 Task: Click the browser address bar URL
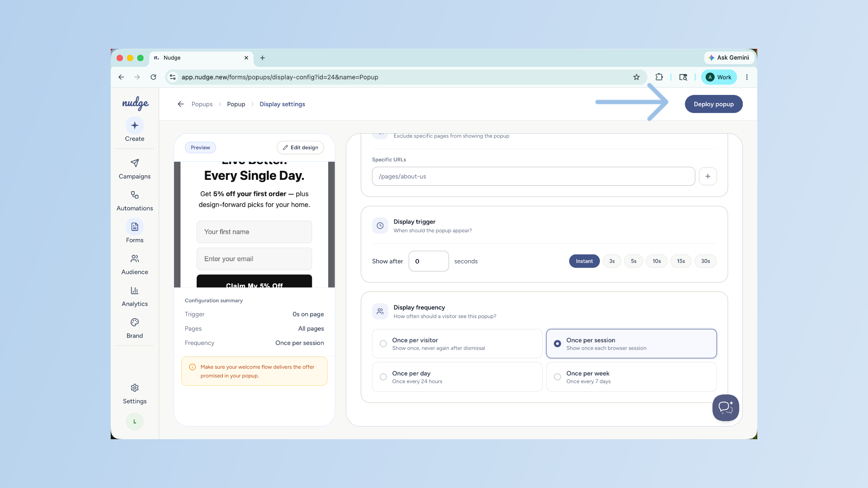(x=280, y=77)
